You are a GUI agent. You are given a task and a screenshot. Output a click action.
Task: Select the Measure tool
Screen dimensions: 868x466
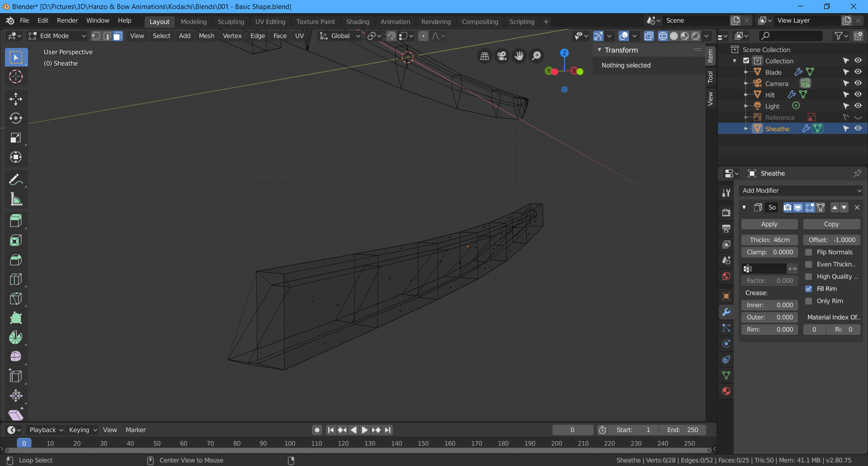coord(16,199)
